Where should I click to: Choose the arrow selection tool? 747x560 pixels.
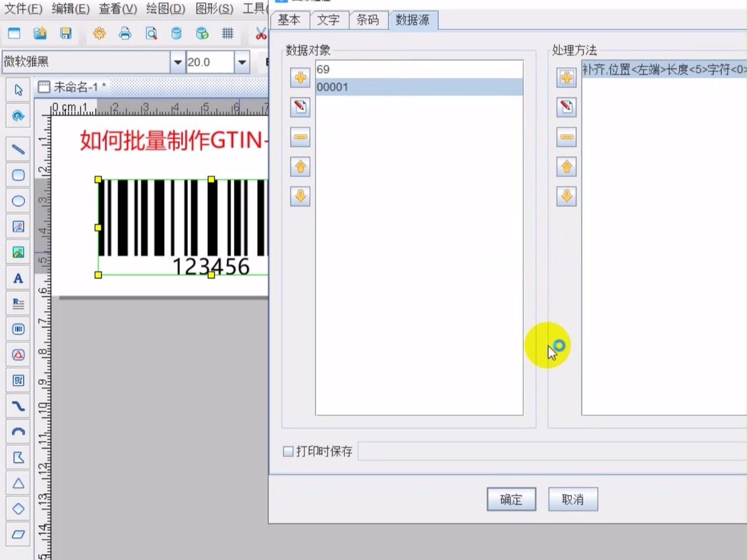tap(18, 90)
